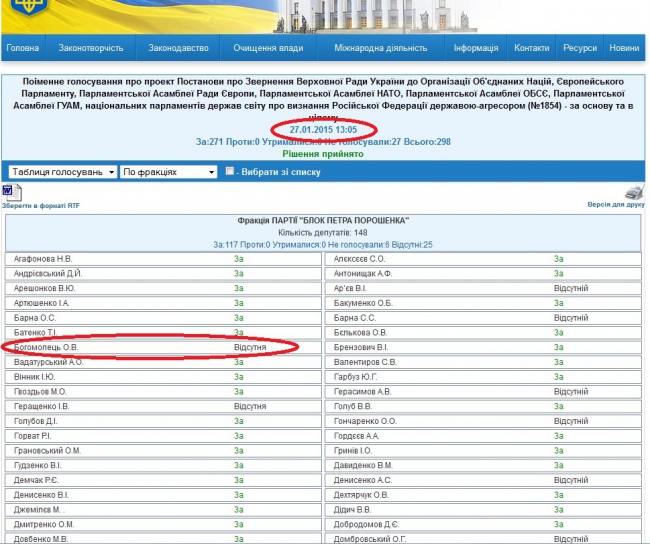Open the 'Таблиця голосувань' dropdown
The width and height of the screenshot is (650, 544).
60,172
